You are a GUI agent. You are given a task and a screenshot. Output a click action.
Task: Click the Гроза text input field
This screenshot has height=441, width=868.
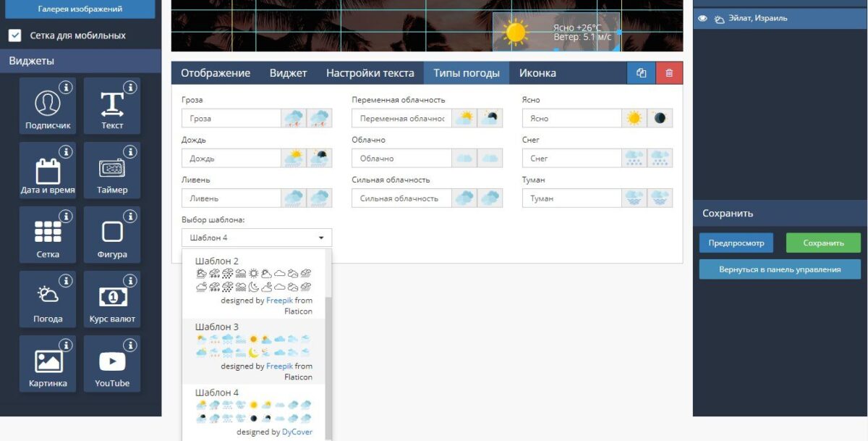(231, 118)
